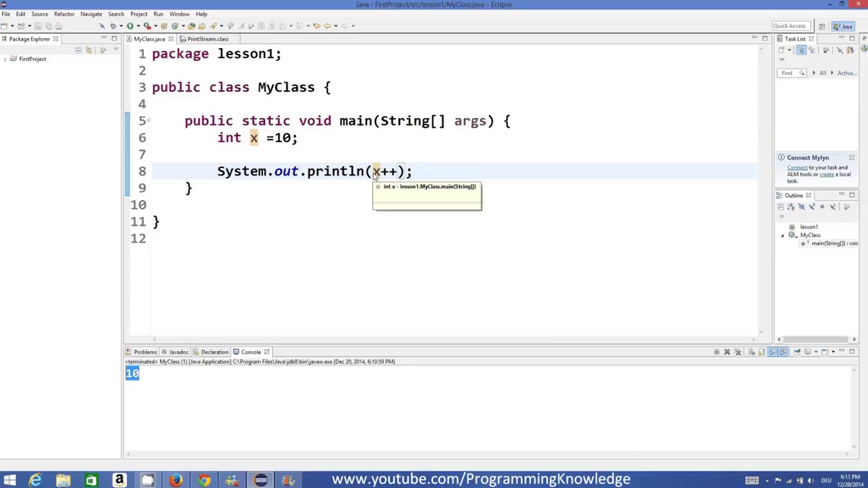The width and height of the screenshot is (868, 488).
Task: Click the Connect link in Mylyn notice
Action: [797, 167]
